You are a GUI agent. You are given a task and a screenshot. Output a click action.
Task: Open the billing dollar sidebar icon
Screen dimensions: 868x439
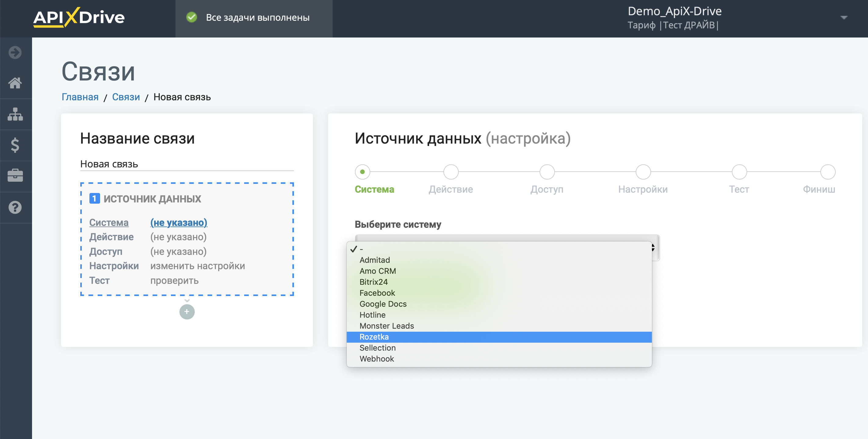[x=15, y=145]
